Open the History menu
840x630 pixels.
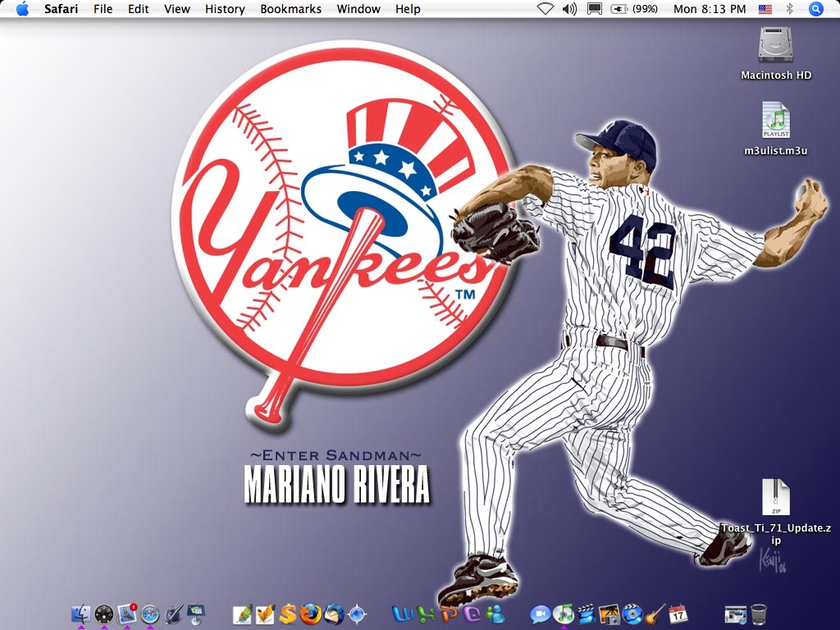pos(225,9)
